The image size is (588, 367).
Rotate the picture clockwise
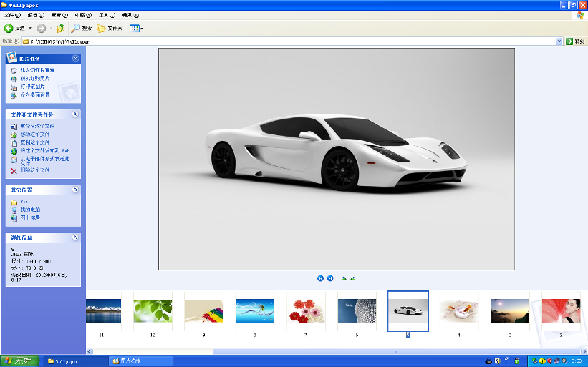pos(344,278)
